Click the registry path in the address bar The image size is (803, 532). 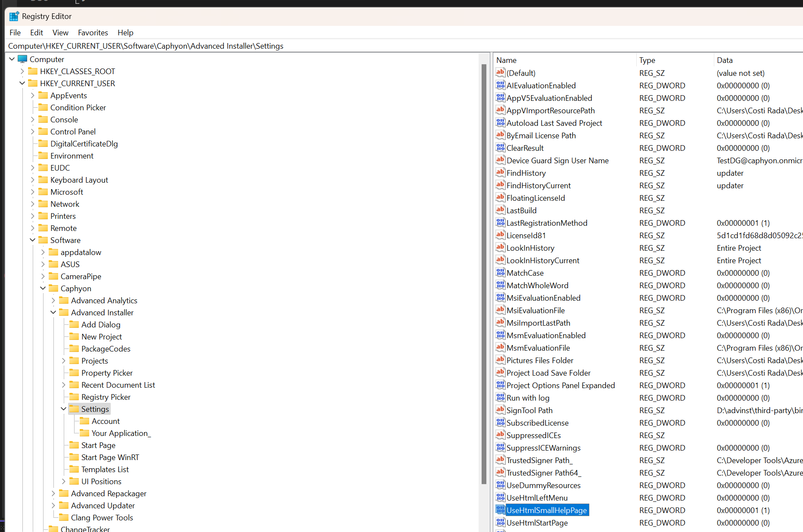145,46
